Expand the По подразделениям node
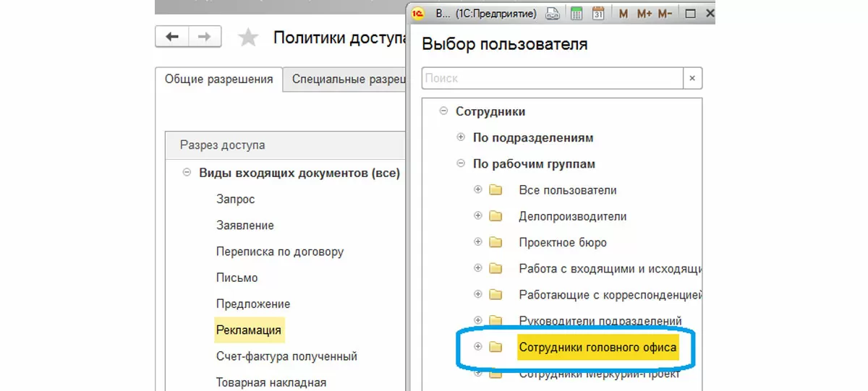Viewport: 868px width, 391px height. pos(461,137)
